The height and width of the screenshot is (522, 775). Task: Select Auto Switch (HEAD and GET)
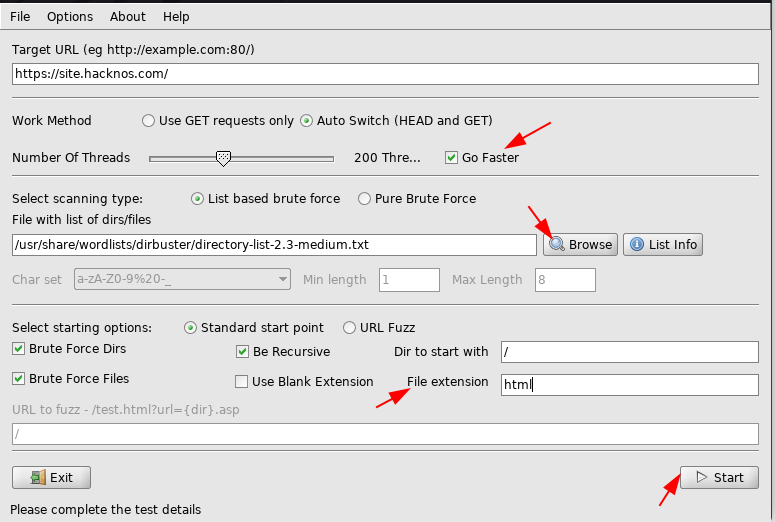coord(306,121)
